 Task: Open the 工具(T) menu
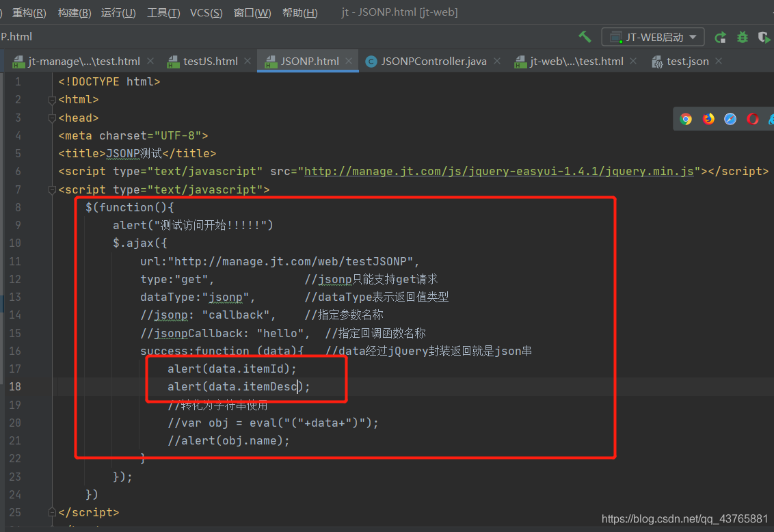click(x=163, y=12)
